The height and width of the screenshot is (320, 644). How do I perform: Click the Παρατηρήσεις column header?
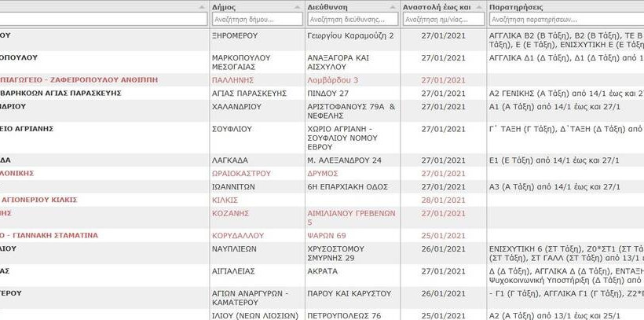(x=518, y=6)
